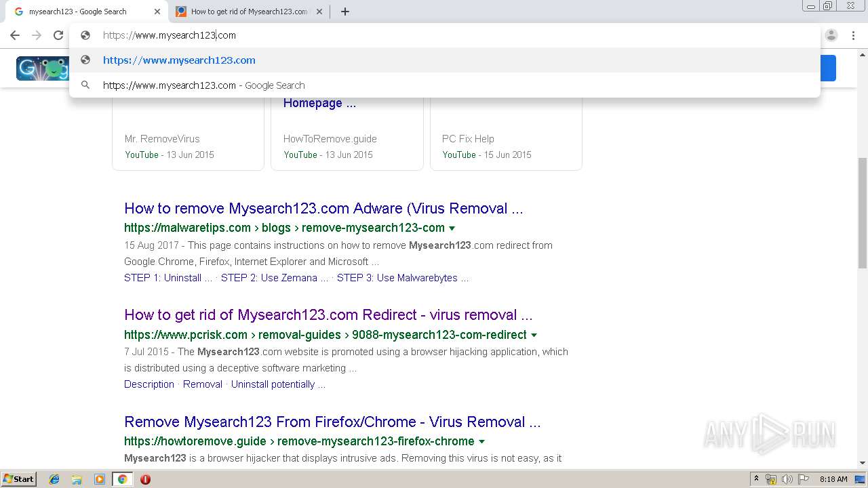
Task: Expand the malwaretips.com result options arrow
Action: [x=452, y=228]
